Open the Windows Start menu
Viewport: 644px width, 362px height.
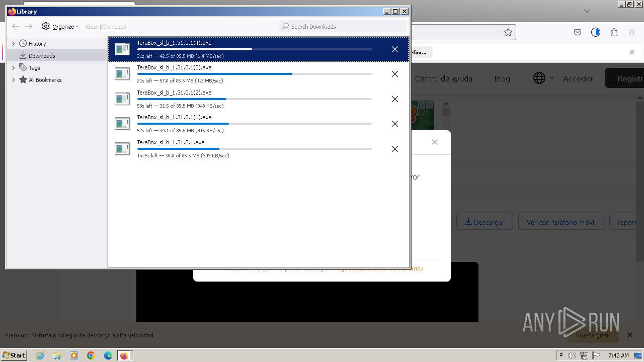pyautogui.click(x=14, y=355)
